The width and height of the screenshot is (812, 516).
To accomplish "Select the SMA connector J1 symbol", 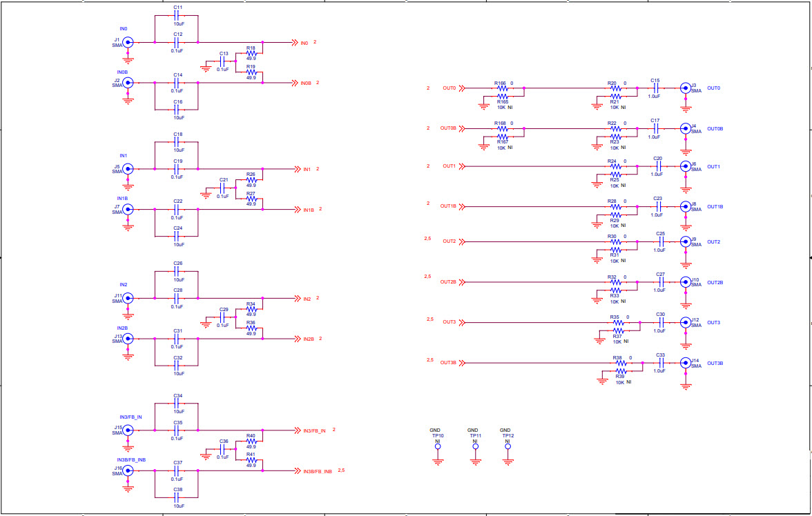I will pos(127,43).
